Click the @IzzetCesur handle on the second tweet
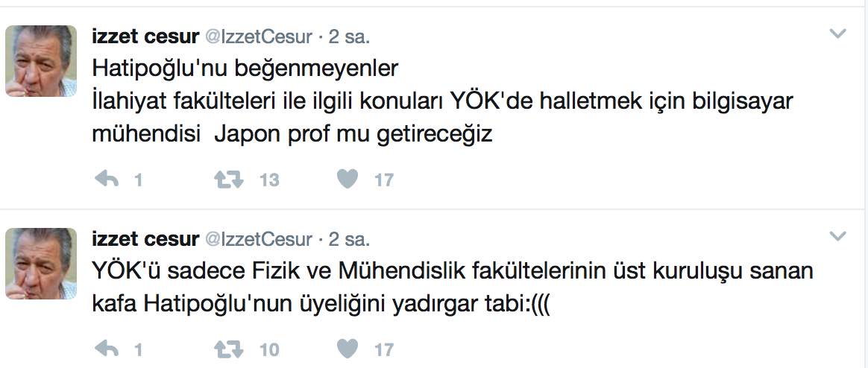The image size is (868, 368). coord(258,239)
